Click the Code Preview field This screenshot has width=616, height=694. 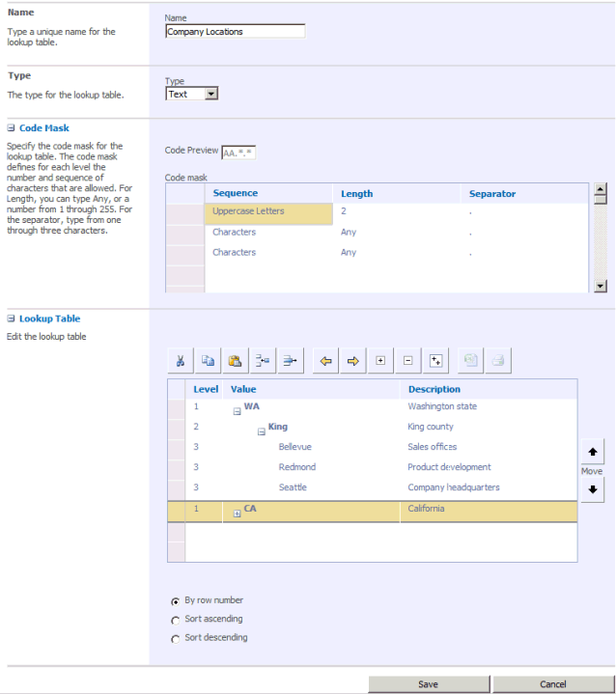click(x=238, y=153)
